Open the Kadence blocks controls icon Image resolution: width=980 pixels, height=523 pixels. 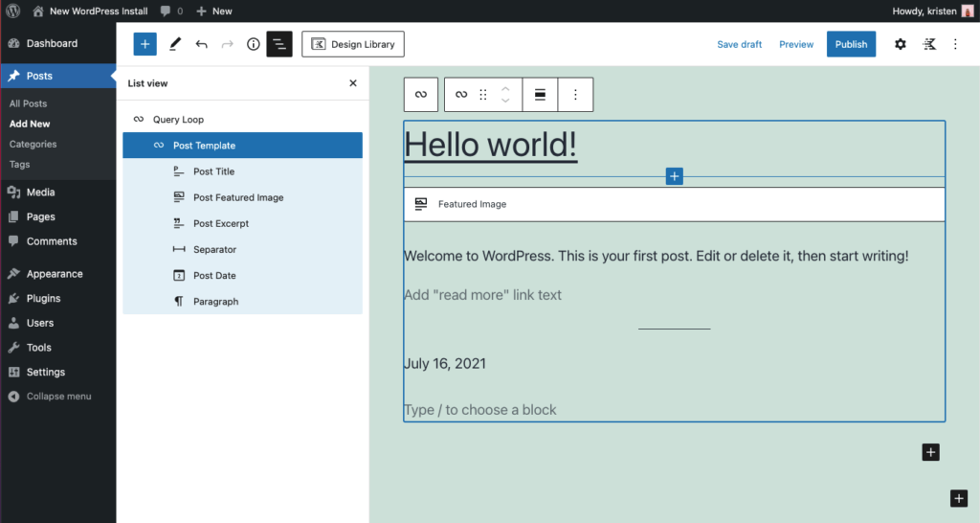click(928, 44)
